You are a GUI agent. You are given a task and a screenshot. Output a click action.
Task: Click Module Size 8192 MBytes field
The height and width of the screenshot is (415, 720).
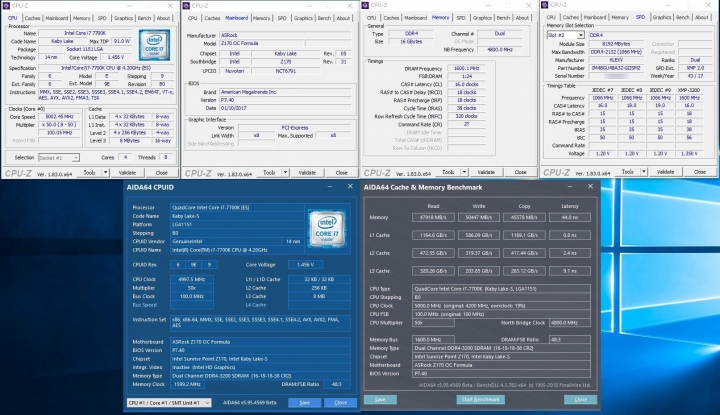click(x=616, y=44)
